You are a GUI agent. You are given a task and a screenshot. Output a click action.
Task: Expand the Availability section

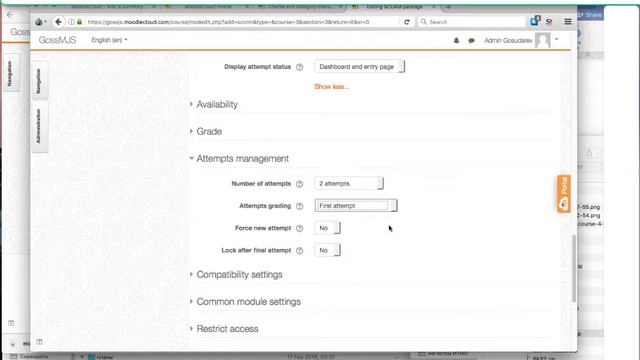pos(217,104)
